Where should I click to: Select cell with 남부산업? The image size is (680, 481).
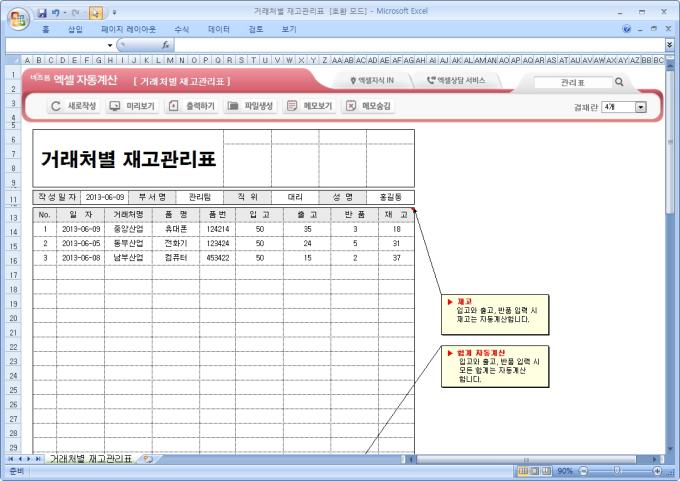128,258
